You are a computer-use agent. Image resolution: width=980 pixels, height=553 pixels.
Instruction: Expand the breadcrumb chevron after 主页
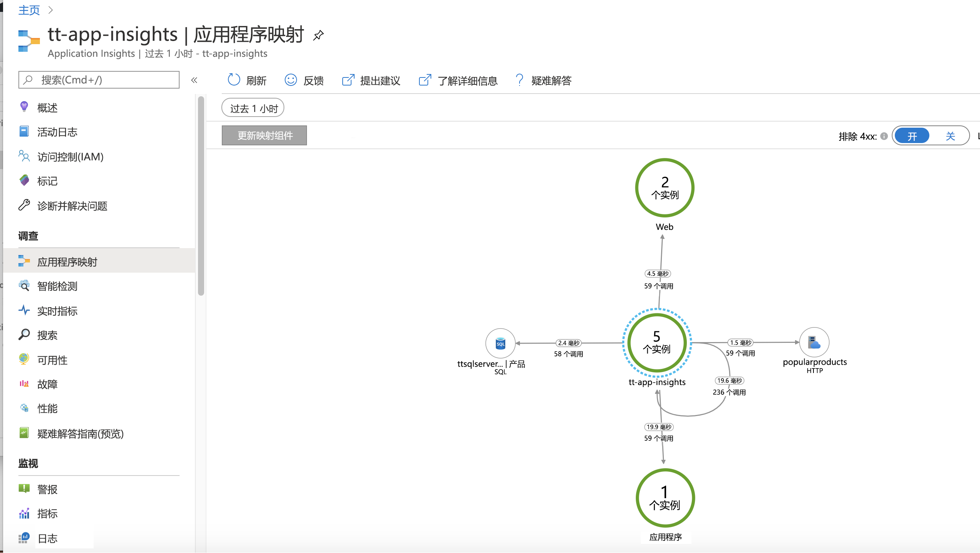[x=50, y=10]
